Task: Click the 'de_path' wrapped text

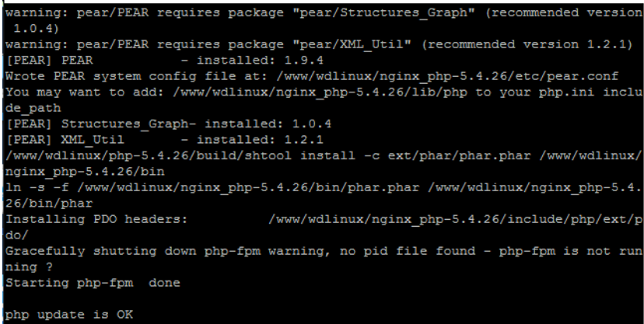Action: pos(33,108)
